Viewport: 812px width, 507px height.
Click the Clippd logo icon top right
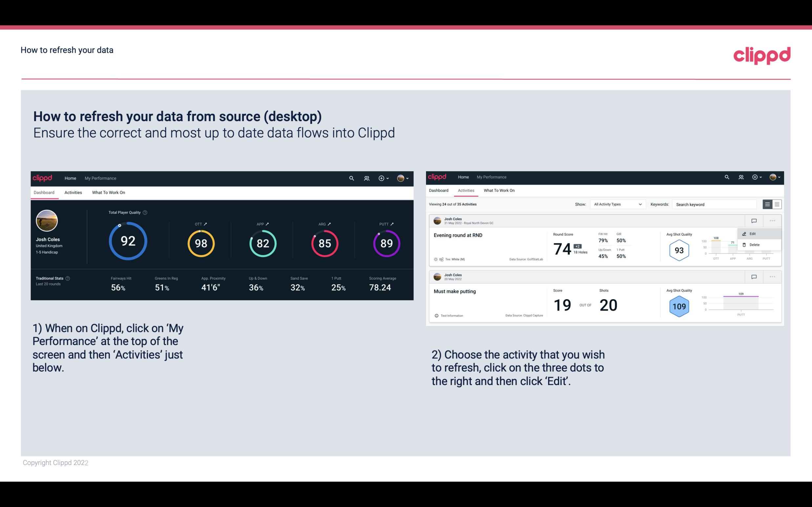(x=762, y=55)
